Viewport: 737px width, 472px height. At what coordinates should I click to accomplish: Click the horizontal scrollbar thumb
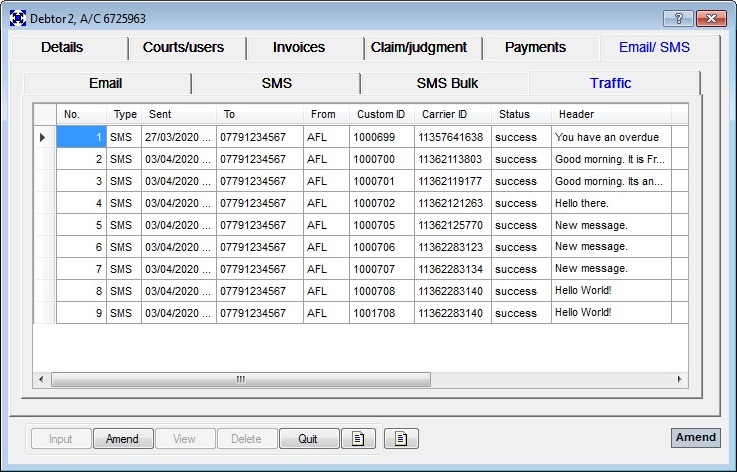tap(241, 380)
